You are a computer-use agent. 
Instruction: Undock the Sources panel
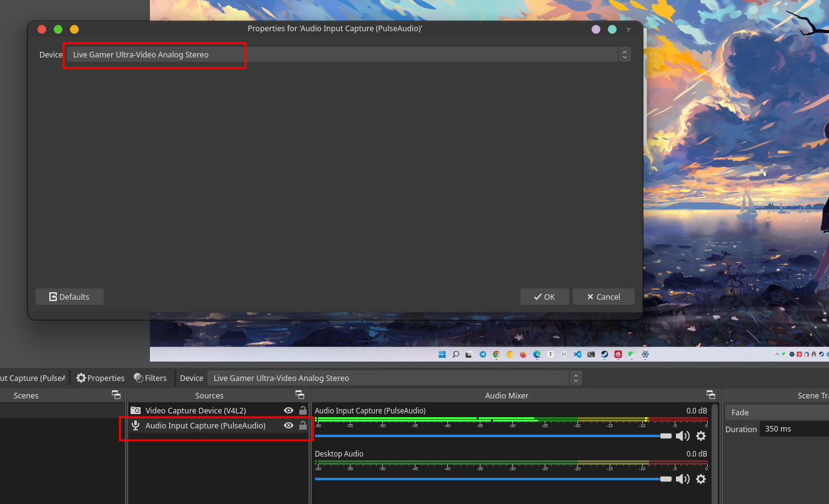300,395
